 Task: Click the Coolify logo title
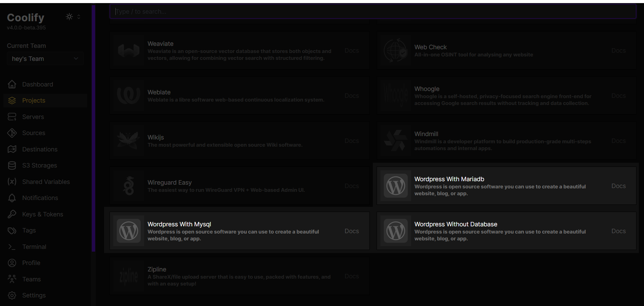point(26,17)
